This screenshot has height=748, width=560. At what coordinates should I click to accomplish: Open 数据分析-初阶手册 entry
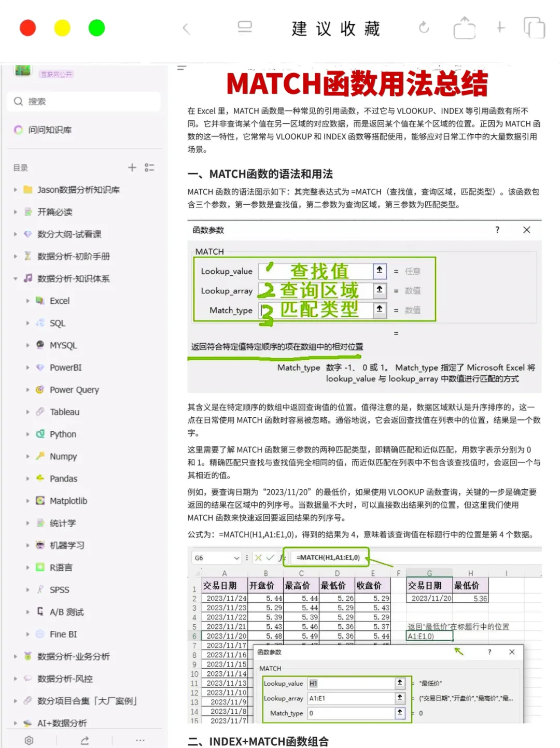[74, 256]
